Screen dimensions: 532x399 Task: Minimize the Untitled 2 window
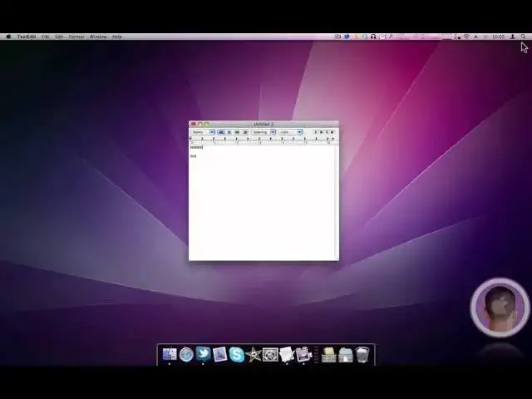pos(200,124)
